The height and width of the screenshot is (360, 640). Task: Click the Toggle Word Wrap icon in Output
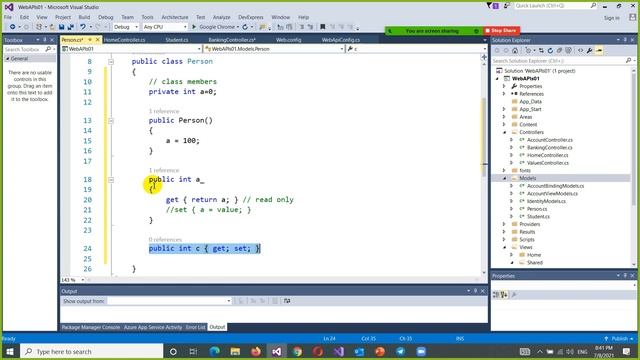pyautogui.click(x=287, y=301)
